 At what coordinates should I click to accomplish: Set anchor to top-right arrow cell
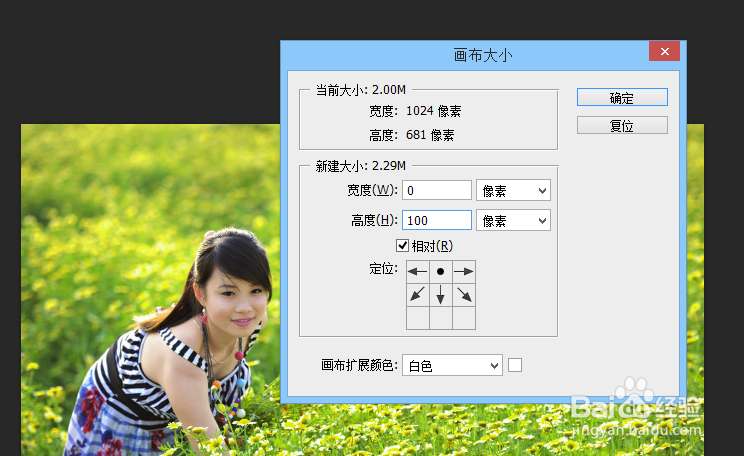coord(464,271)
